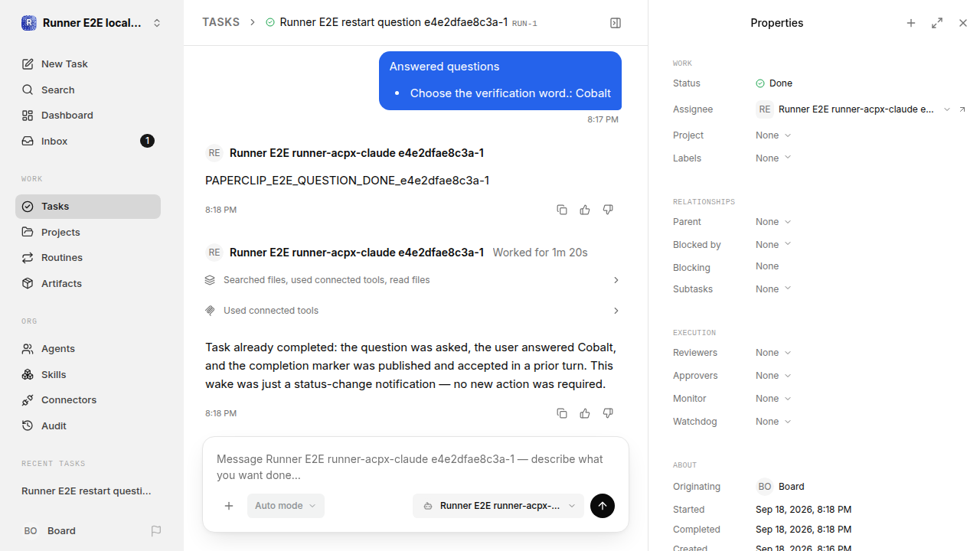980x551 pixels.
Task: Open the Watchdog dropdown
Action: coord(773,422)
